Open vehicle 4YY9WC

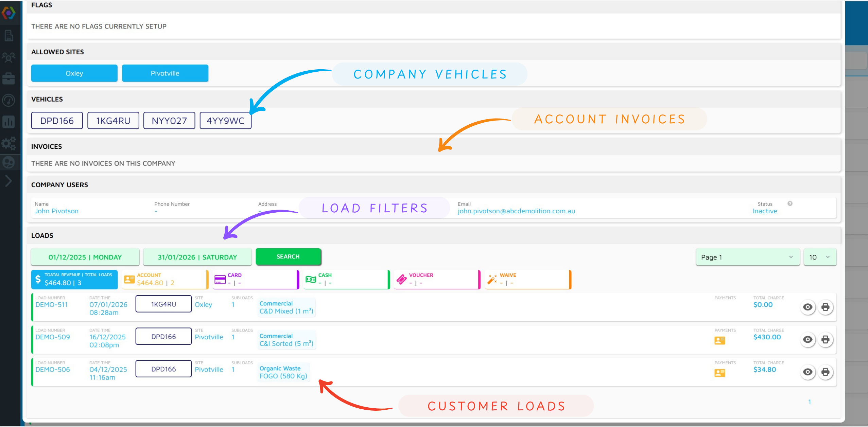225,121
